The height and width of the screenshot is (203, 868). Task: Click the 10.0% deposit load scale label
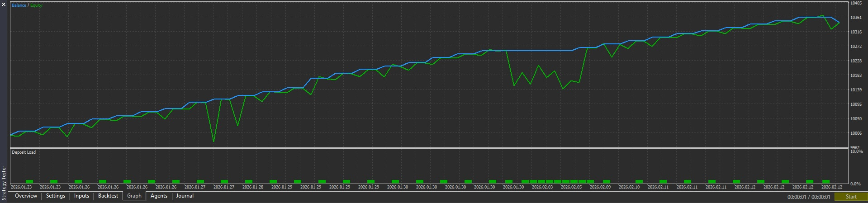pos(856,152)
